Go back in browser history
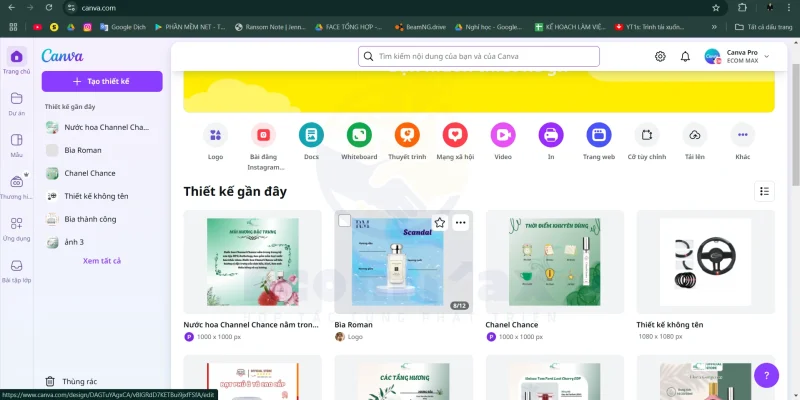Viewport: 800px width, 400px height. [x=12, y=8]
